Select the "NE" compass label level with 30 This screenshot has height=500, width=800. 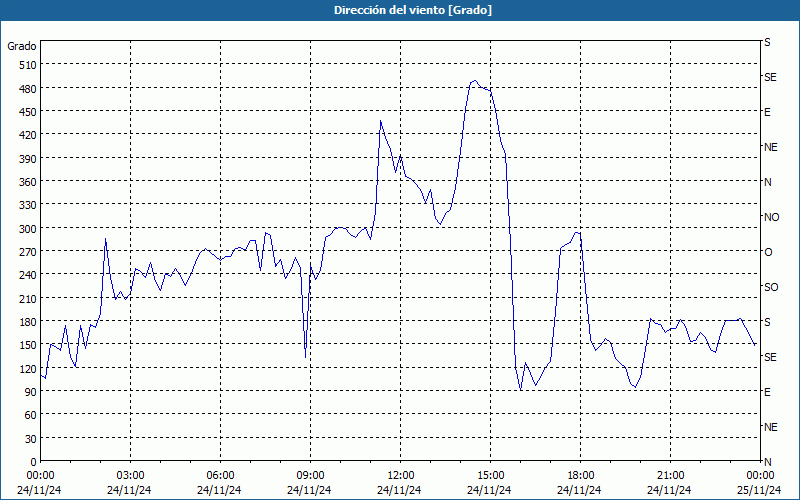(771, 427)
